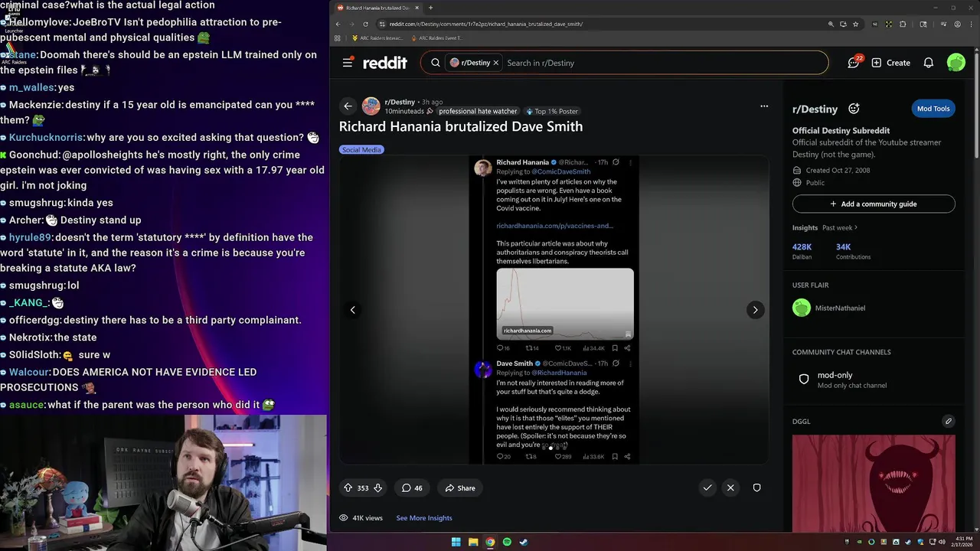Click See More Insights link

[424, 518]
